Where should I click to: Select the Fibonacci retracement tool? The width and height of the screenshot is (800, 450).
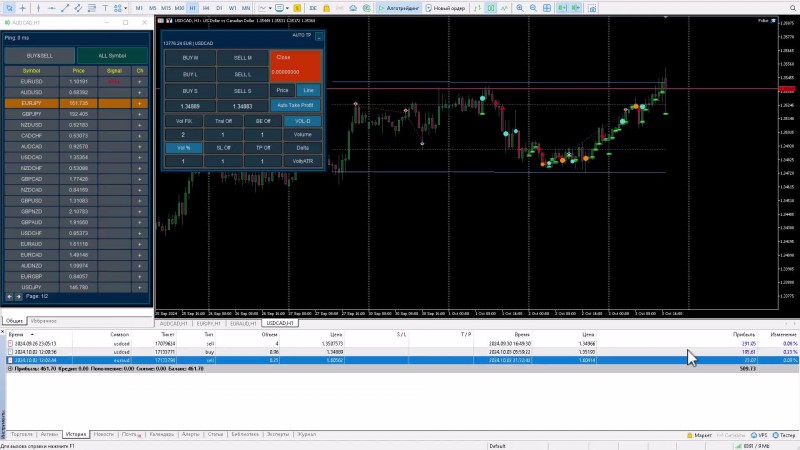pos(92,8)
